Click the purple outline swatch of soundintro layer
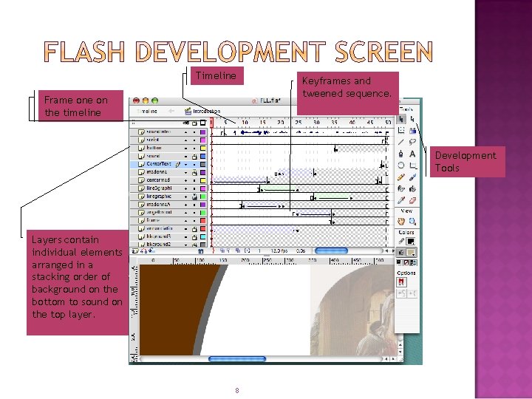This screenshot has width=532, height=399. [203, 132]
